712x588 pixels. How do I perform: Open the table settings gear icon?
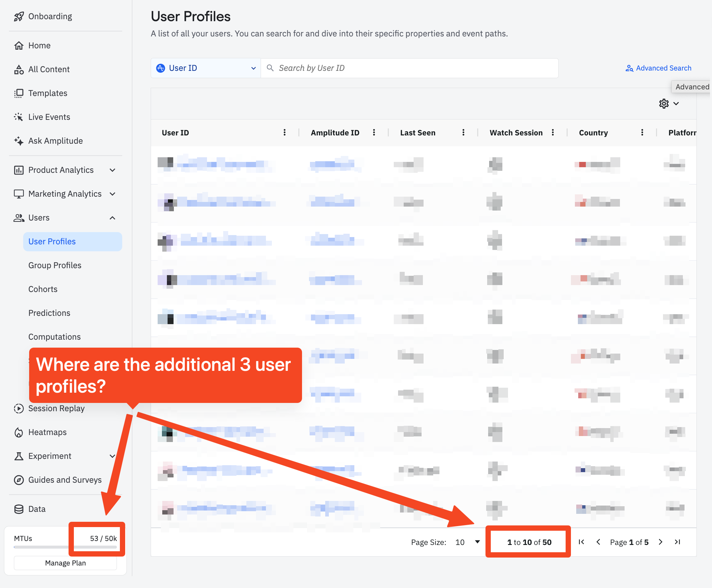664,104
